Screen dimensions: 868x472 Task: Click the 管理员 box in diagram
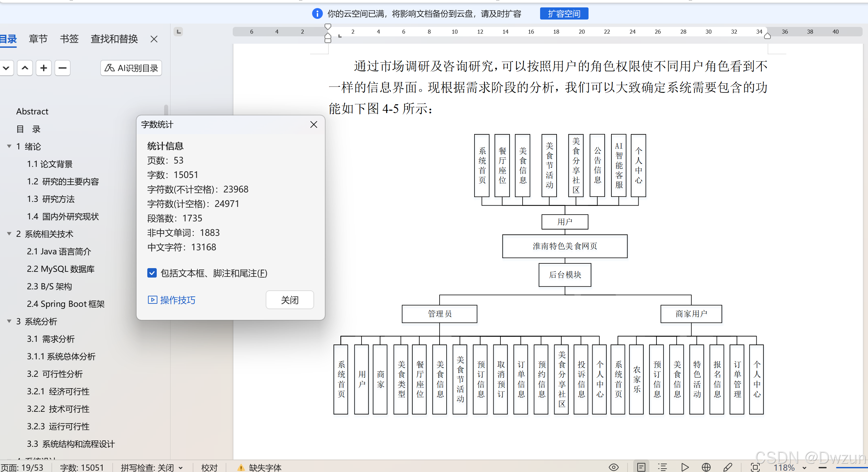(x=440, y=314)
